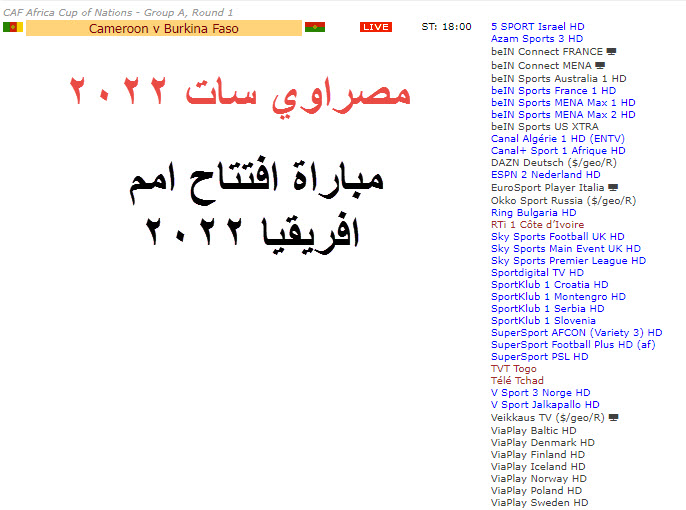Viewport: 686px width, 510px height.
Task: Click ViaPlay Sweden HD text
Action: click(539, 503)
